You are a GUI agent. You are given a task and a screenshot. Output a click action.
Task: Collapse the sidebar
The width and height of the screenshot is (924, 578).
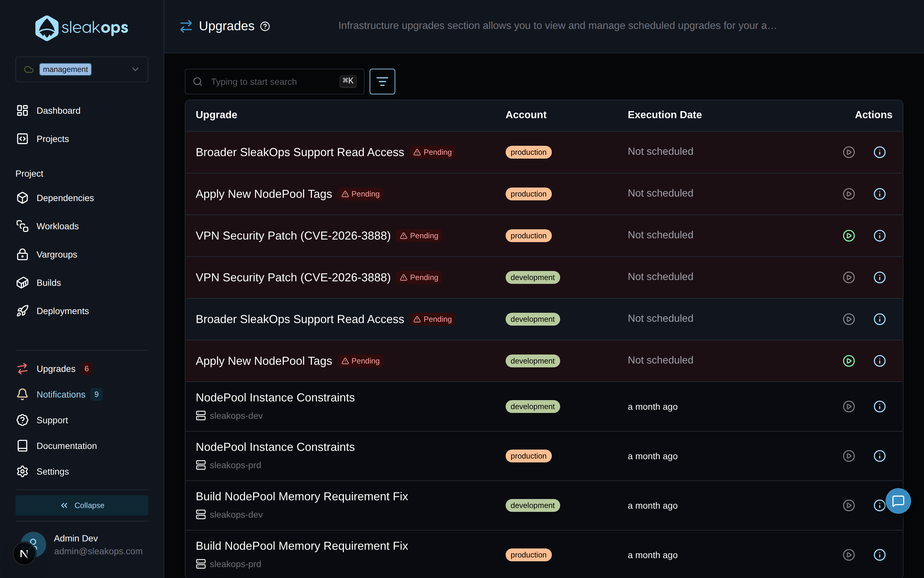point(82,505)
